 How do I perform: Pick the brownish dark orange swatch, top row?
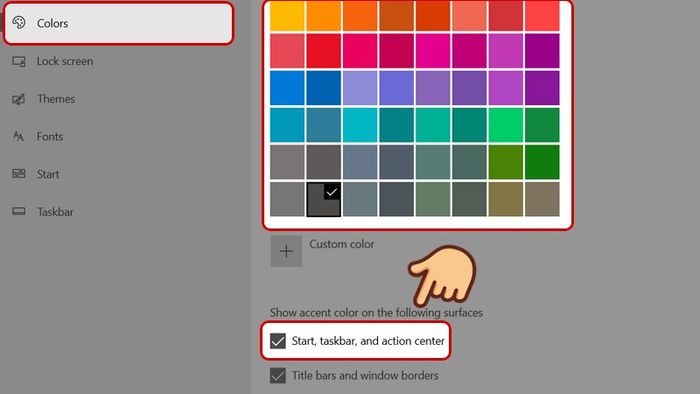[x=396, y=16]
